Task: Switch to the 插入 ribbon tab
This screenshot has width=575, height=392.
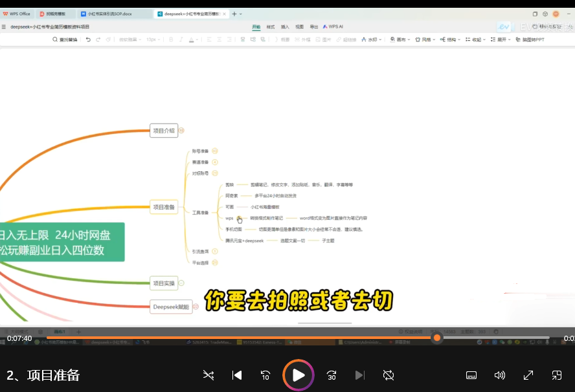Action: click(285, 27)
